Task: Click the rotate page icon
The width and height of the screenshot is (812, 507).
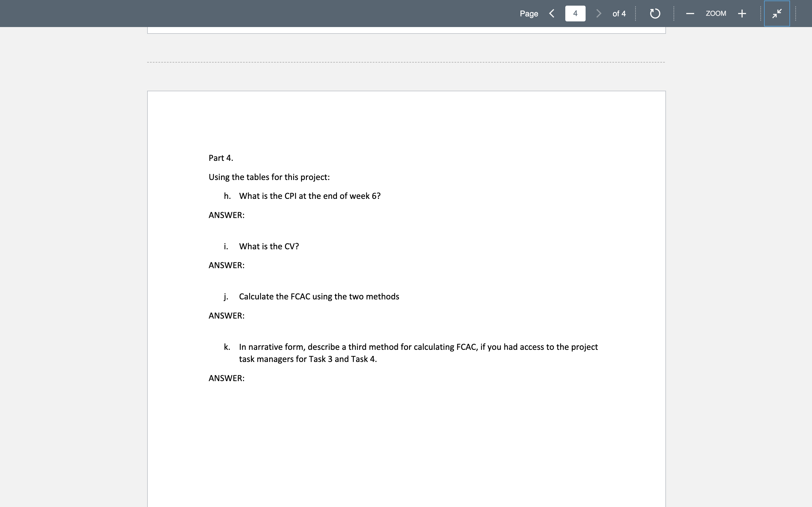Action: coord(654,14)
